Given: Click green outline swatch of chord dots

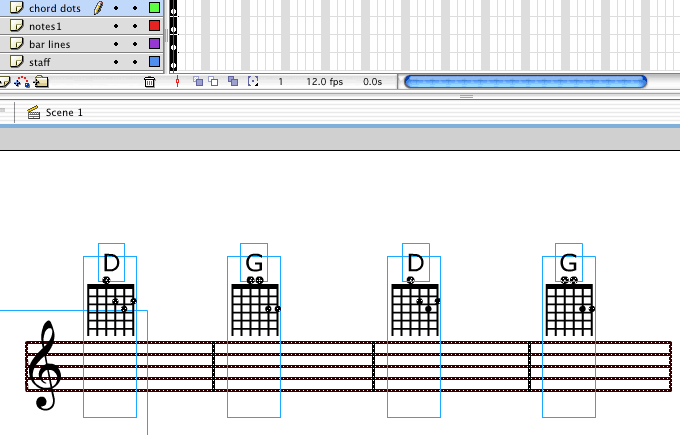Looking at the screenshot, I should [x=154, y=8].
